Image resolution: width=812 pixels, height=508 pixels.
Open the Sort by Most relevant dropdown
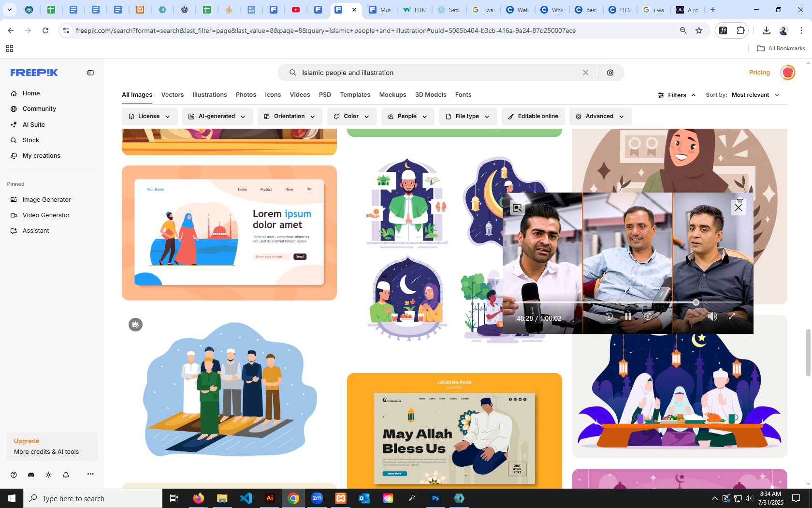click(x=755, y=95)
